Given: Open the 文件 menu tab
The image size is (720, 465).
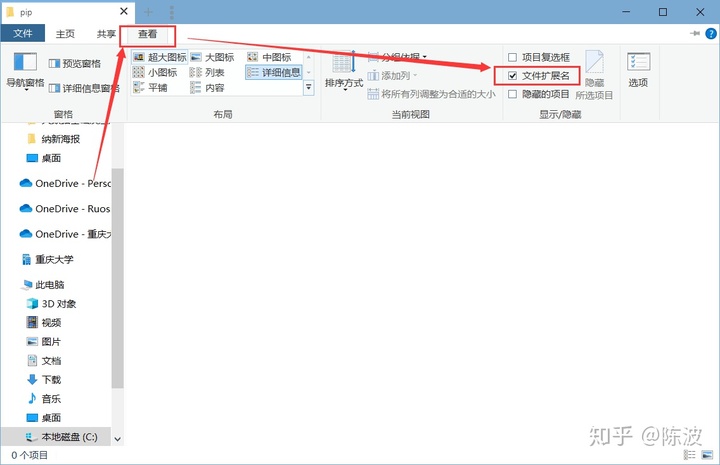Looking at the screenshot, I should tap(23, 34).
